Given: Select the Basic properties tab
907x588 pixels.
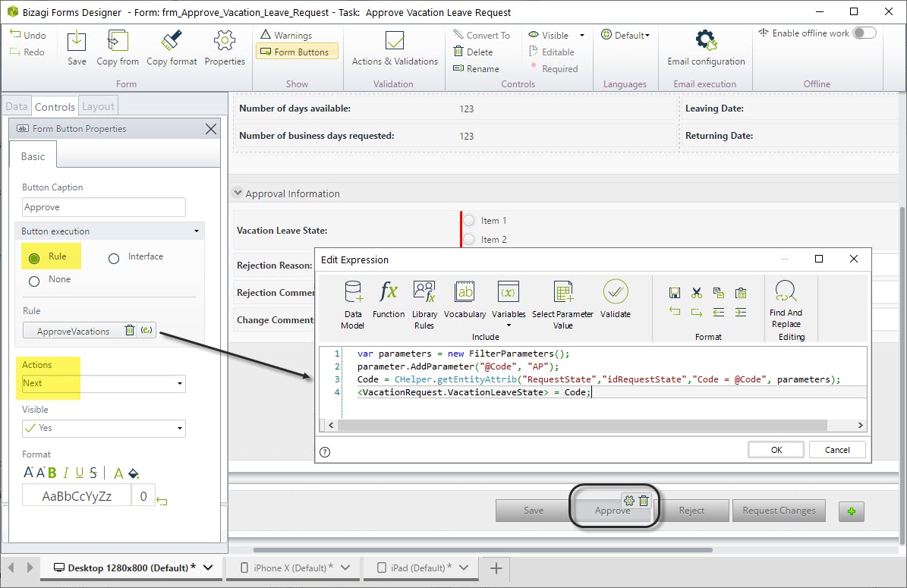Looking at the screenshot, I should point(33,156).
